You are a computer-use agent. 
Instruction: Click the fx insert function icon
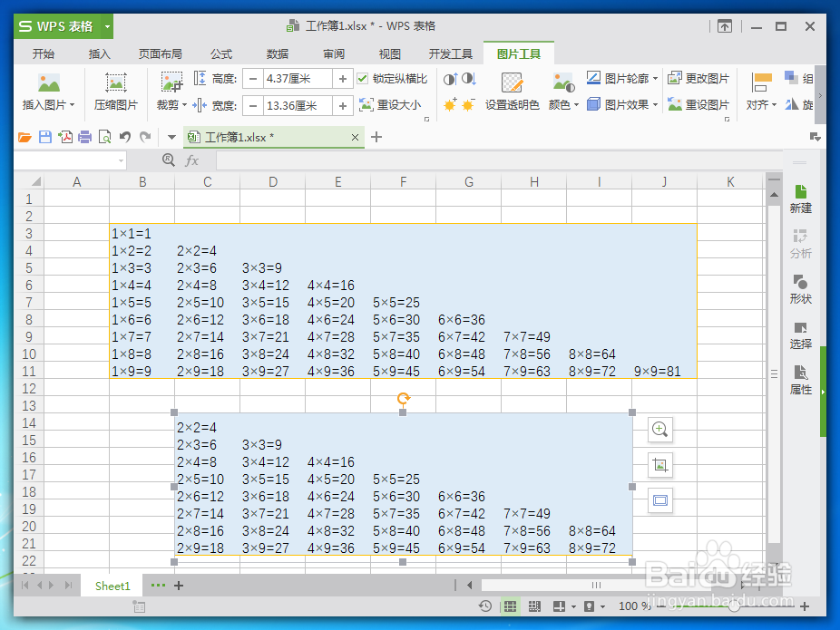point(191,160)
